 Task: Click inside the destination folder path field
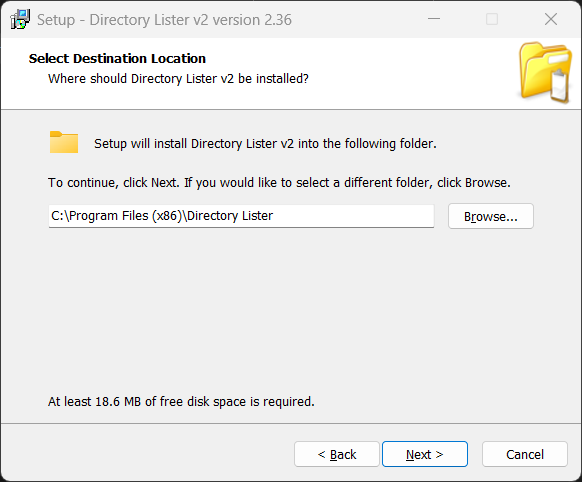point(241,216)
